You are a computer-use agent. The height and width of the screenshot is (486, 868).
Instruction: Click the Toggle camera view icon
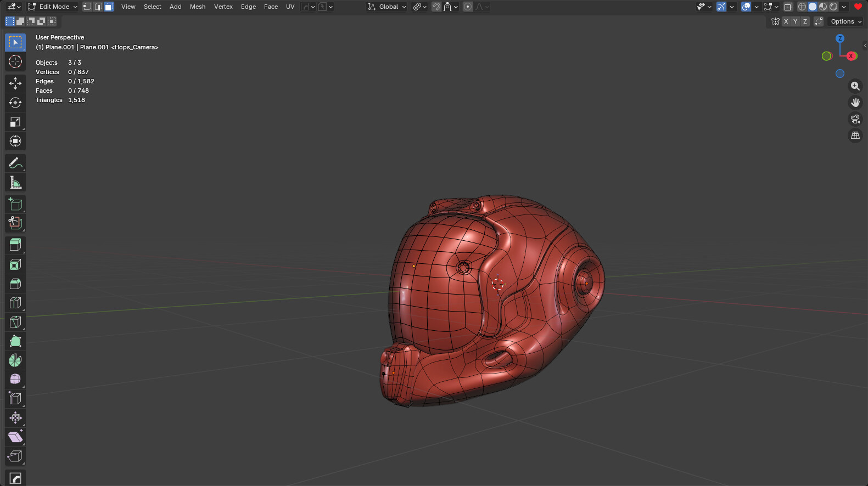coord(855,119)
